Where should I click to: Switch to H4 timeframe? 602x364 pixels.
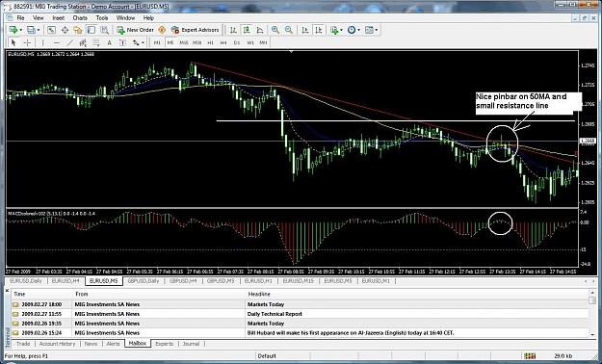223,42
